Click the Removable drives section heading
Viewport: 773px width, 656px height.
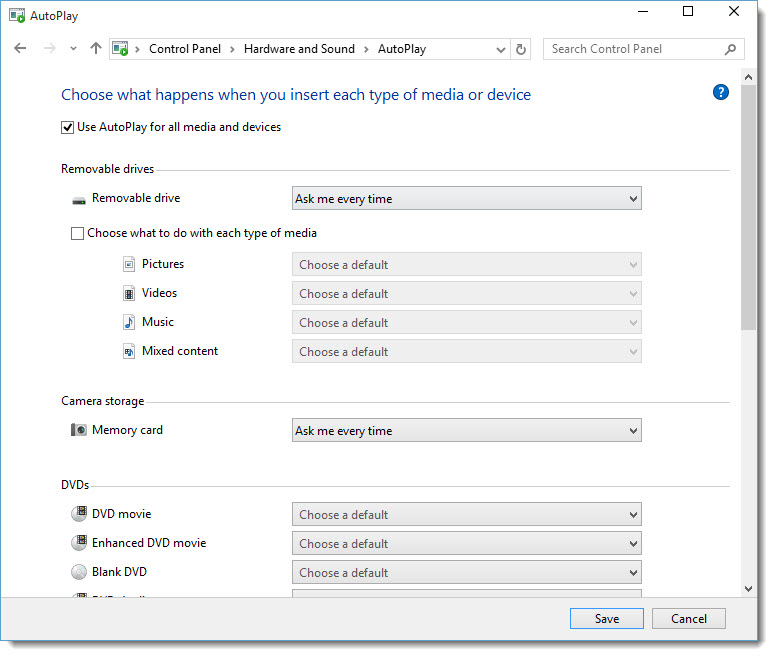pos(107,169)
